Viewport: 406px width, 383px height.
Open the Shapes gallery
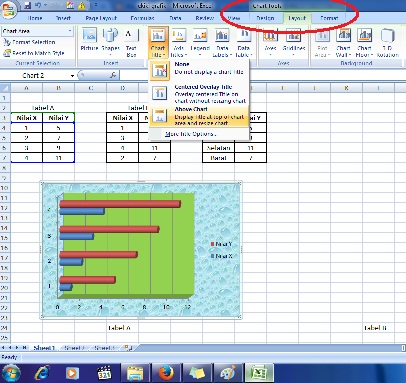110,42
